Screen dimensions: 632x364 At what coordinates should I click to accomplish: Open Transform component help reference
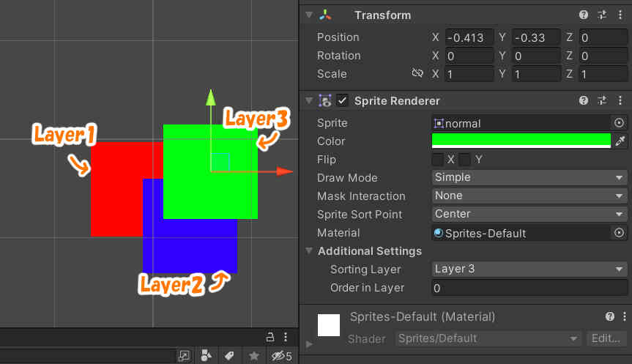pyautogui.click(x=583, y=15)
